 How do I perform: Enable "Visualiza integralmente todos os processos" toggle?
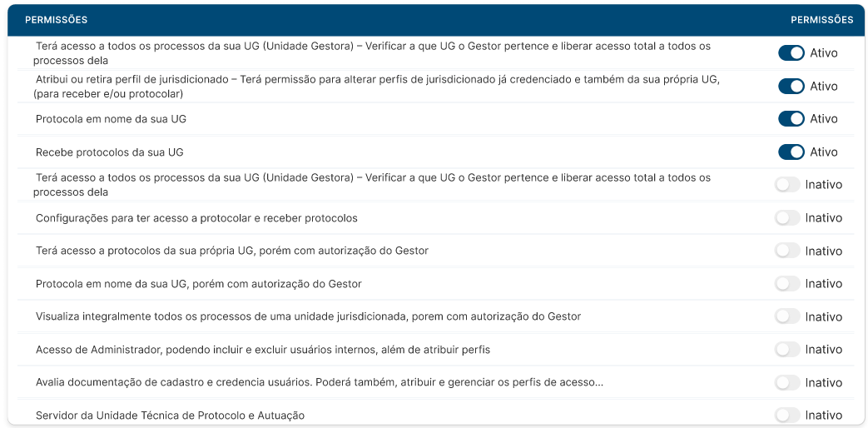tap(787, 316)
